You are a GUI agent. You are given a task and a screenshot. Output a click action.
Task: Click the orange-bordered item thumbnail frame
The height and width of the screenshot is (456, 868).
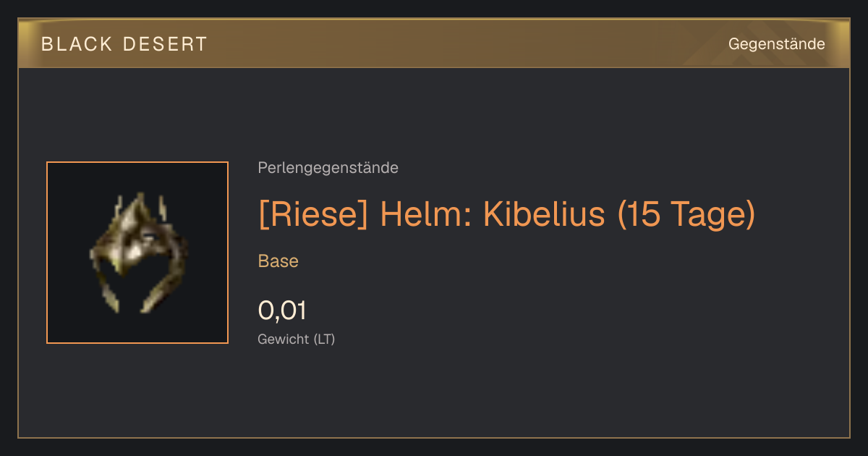tap(137, 253)
